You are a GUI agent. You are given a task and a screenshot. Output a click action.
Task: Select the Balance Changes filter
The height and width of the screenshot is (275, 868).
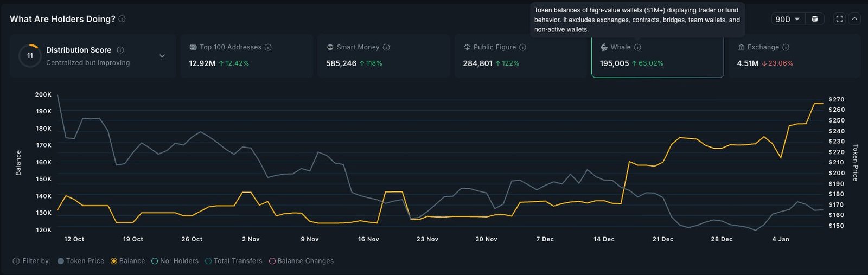301,261
